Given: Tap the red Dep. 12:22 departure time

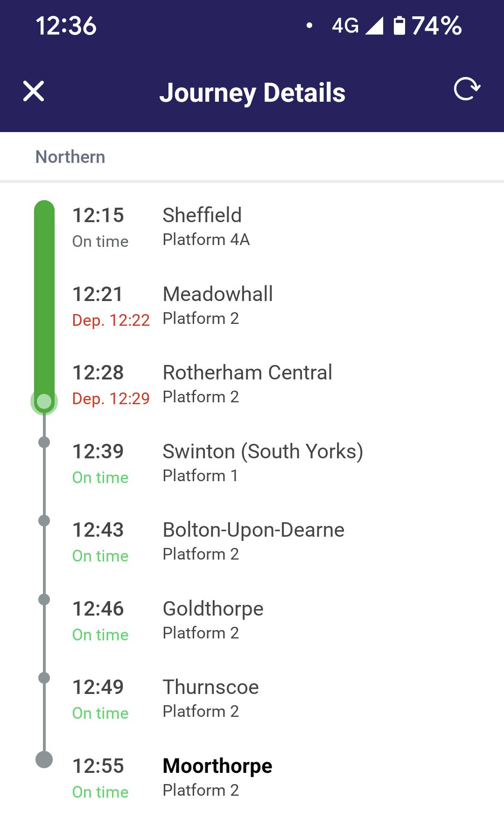Looking at the screenshot, I should [111, 320].
